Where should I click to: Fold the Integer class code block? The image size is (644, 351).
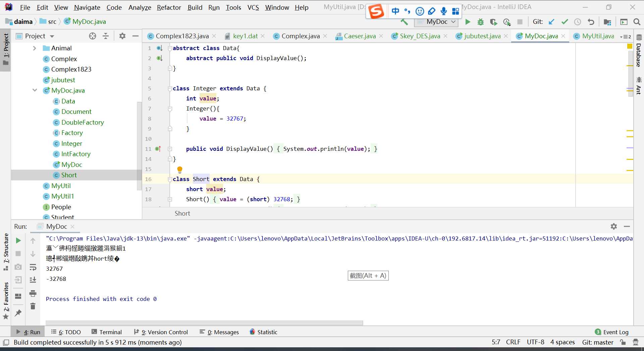(170, 89)
